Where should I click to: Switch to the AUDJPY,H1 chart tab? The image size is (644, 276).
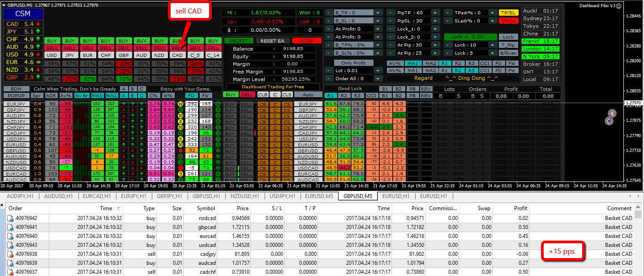click(x=21, y=196)
